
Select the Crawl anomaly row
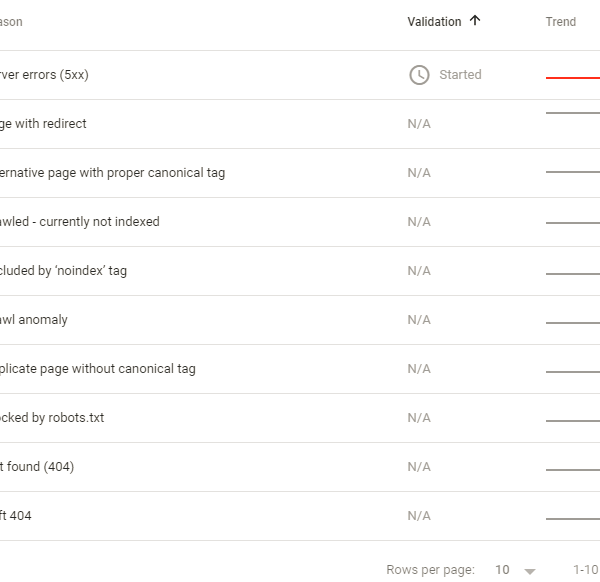pyautogui.click(x=300, y=320)
